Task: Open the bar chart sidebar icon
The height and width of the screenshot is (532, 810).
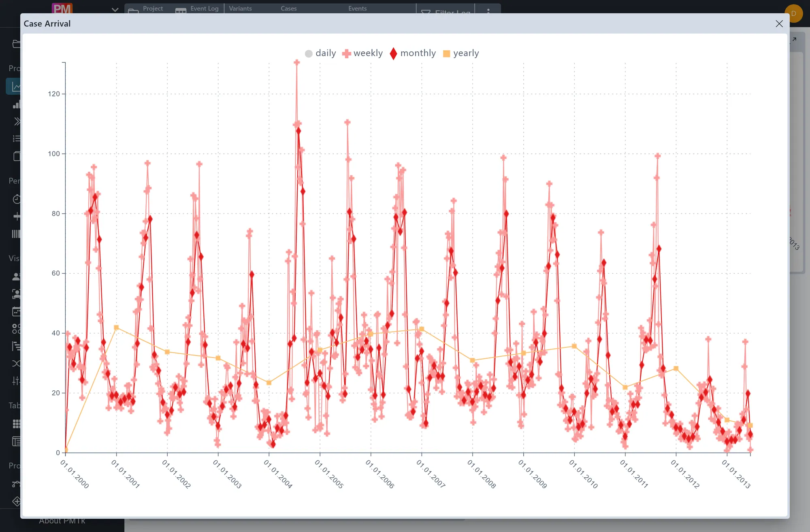Action: [17, 105]
